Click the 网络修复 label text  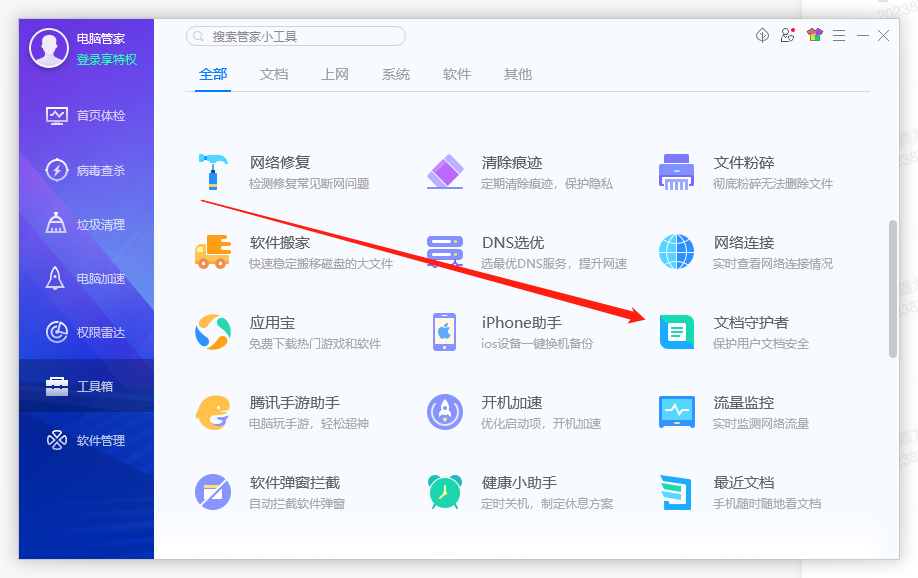[x=280, y=162]
